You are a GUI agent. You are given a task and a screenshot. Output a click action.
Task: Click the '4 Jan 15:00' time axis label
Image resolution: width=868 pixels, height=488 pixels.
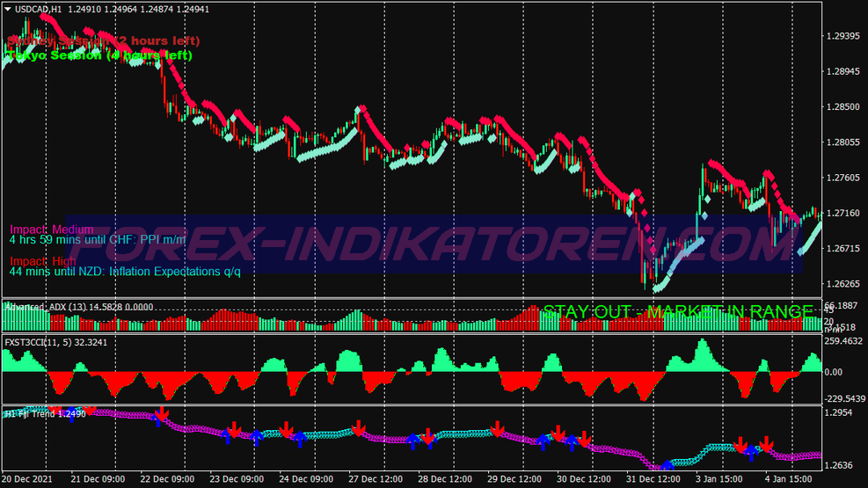788,479
